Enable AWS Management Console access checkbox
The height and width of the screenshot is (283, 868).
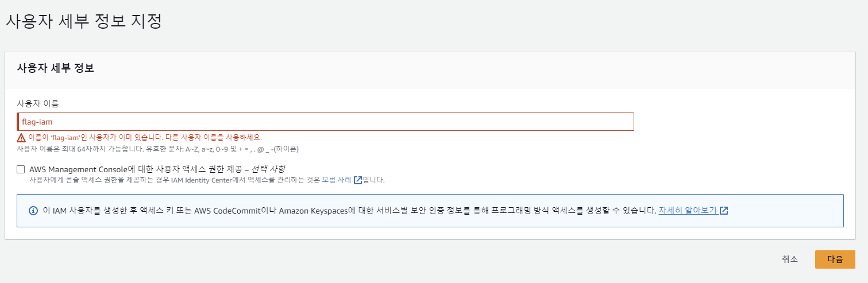21,169
